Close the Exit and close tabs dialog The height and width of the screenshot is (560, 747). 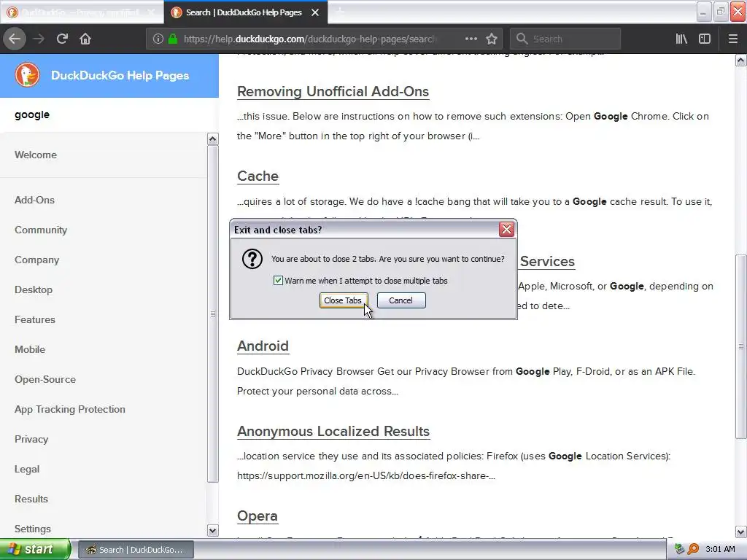click(506, 230)
